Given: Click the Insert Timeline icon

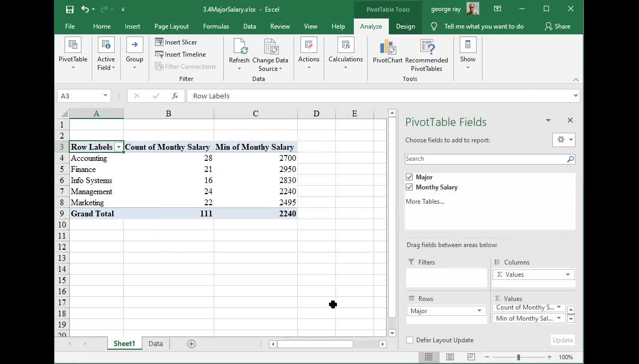Looking at the screenshot, I should [160, 54].
